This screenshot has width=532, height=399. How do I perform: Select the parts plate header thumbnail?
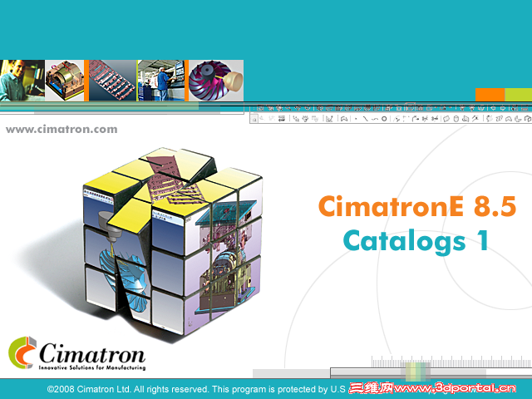click(113, 81)
